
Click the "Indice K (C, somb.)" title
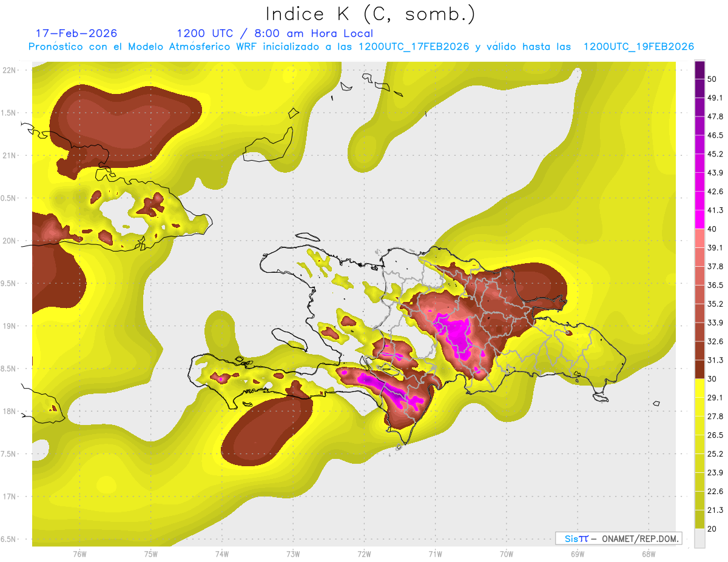click(x=370, y=15)
